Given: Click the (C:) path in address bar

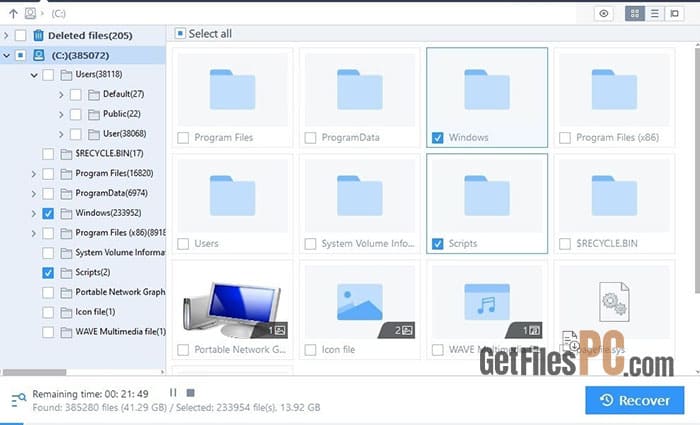Looking at the screenshot, I should pyautogui.click(x=58, y=14).
